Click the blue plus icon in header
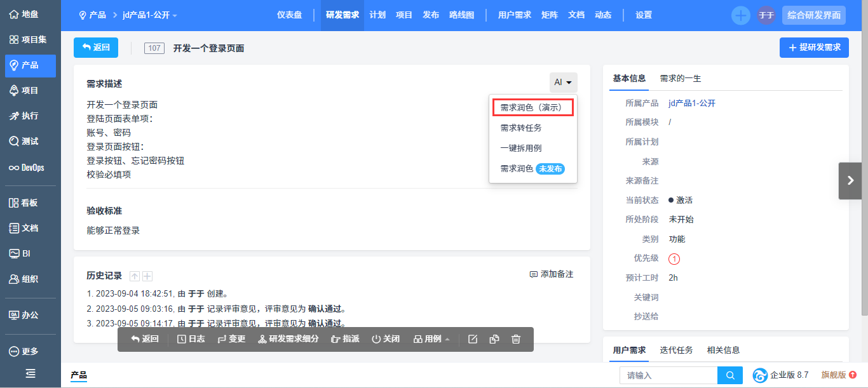The width and height of the screenshot is (868, 388). 740,15
